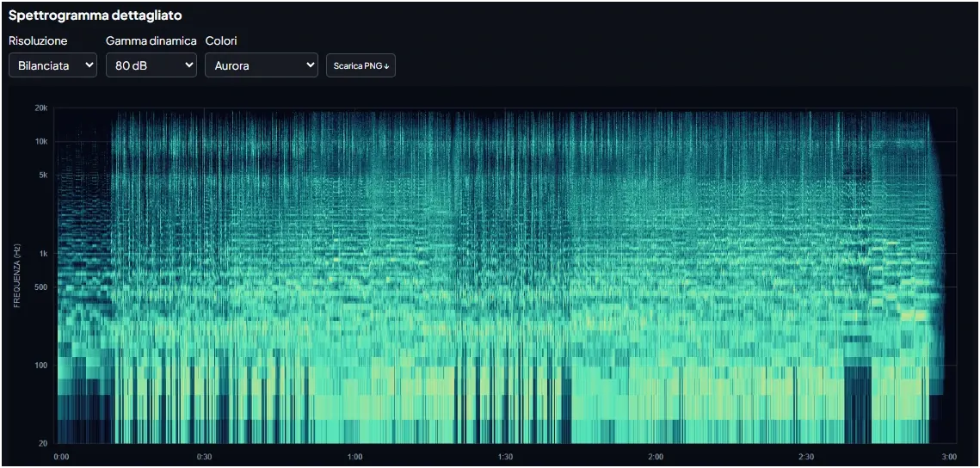Click the 100 frequency axis label
The width and height of the screenshot is (980, 468).
pos(42,366)
